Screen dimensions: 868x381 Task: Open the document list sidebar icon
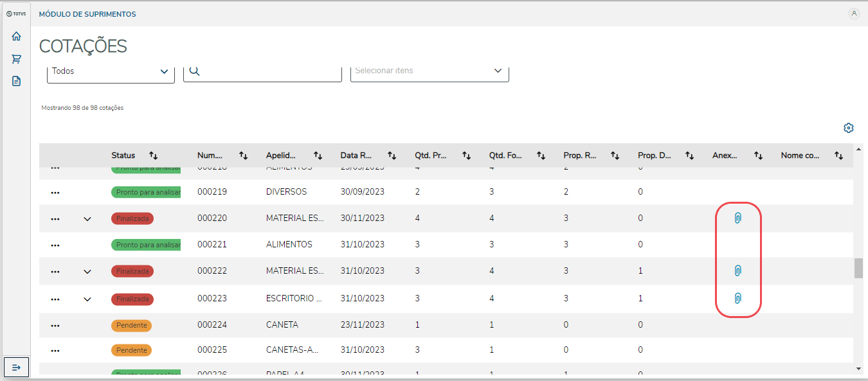[x=17, y=81]
